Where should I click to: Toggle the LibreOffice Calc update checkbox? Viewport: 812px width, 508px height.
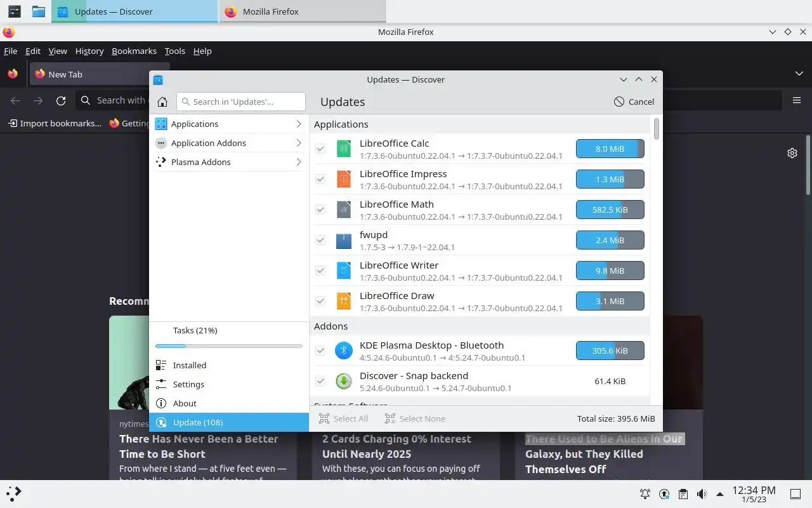[320, 149]
